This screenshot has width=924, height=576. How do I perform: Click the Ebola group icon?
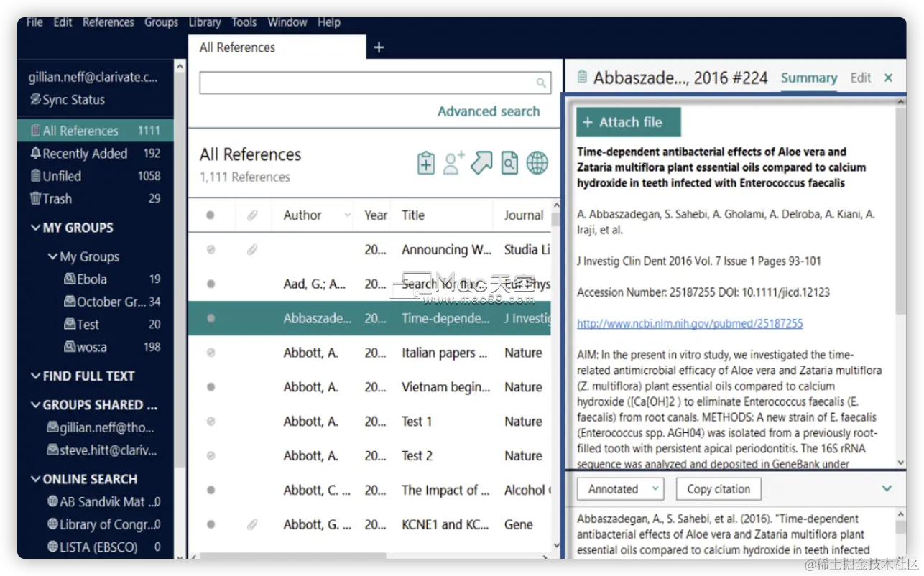pyautogui.click(x=70, y=279)
